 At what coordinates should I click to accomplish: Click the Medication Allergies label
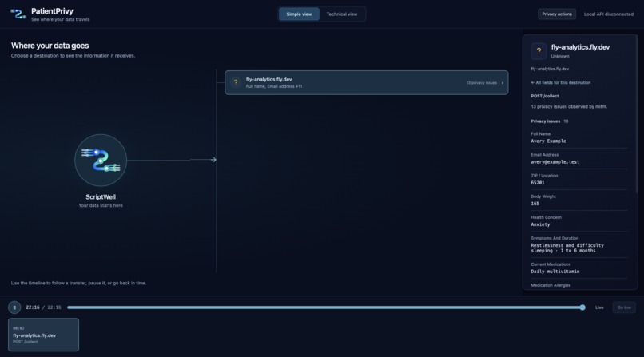click(551, 285)
